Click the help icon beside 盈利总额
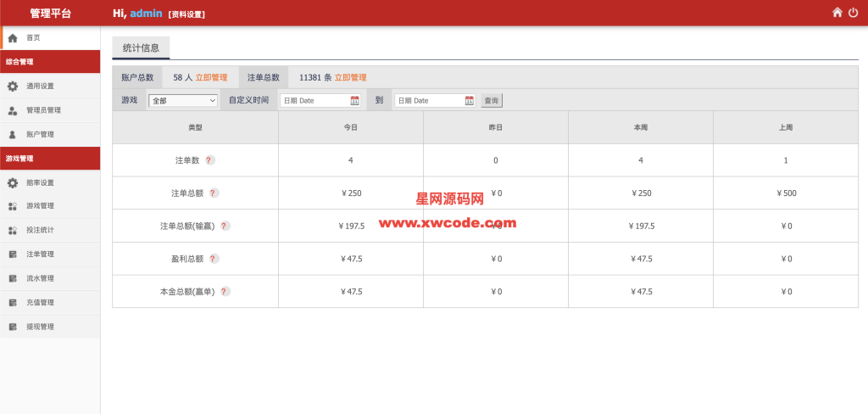 point(214,259)
